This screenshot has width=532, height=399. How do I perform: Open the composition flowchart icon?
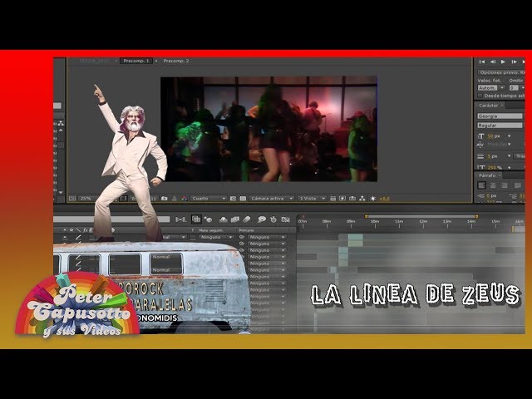click(x=362, y=199)
